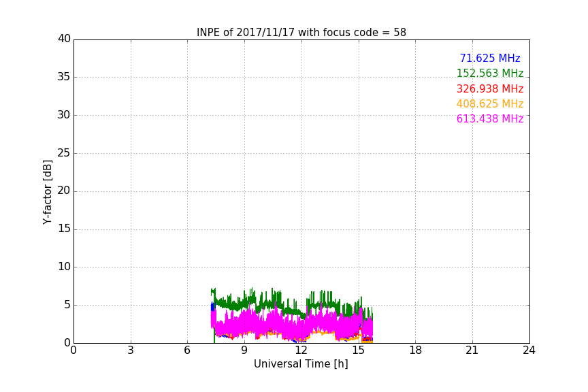This screenshot has height=392, width=588.
Task: Click the x-axis tick label 9
Action: (x=244, y=350)
